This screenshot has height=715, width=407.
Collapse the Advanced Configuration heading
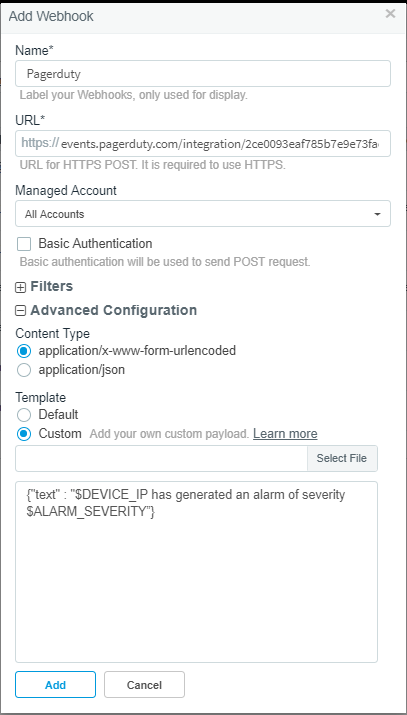(x=113, y=311)
